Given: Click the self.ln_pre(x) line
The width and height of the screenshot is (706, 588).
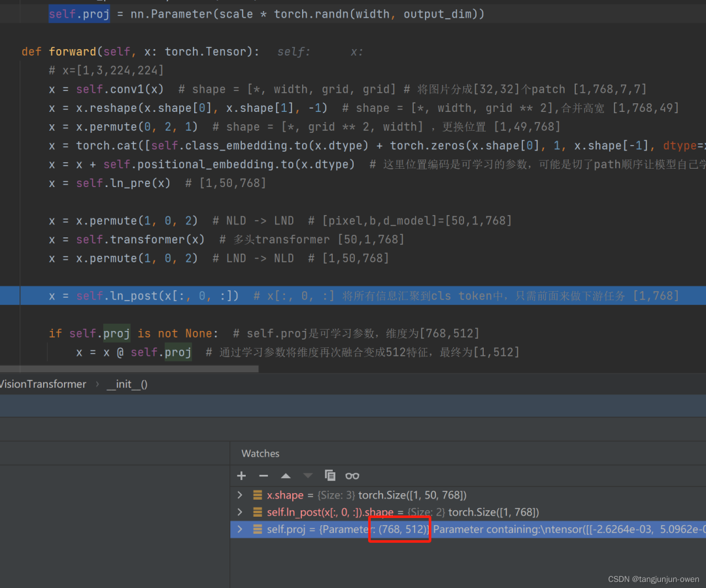Looking at the screenshot, I should click(x=158, y=183).
